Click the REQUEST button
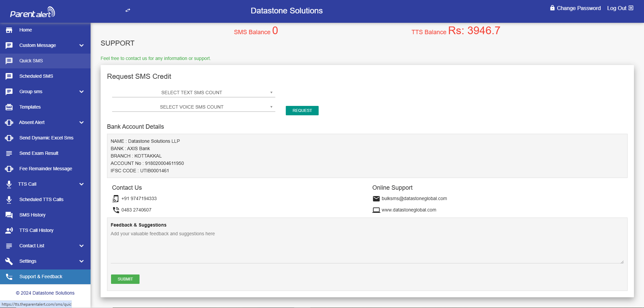644x308 pixels. (x=302, y=111)
